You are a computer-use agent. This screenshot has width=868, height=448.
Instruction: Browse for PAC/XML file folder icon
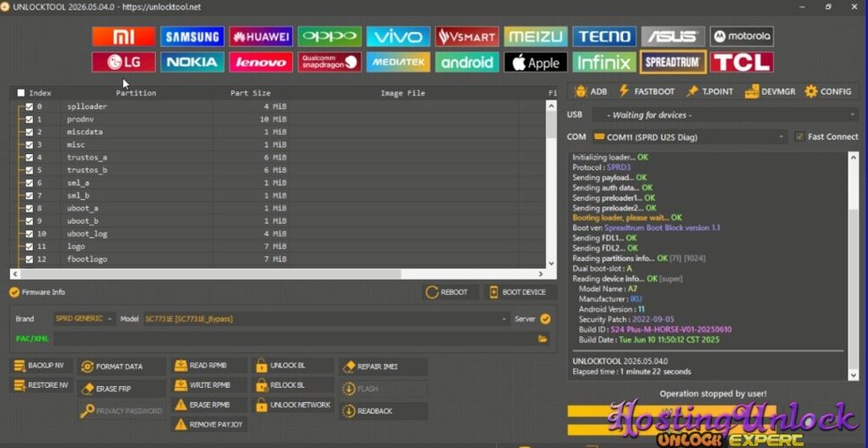coord(543,339)
